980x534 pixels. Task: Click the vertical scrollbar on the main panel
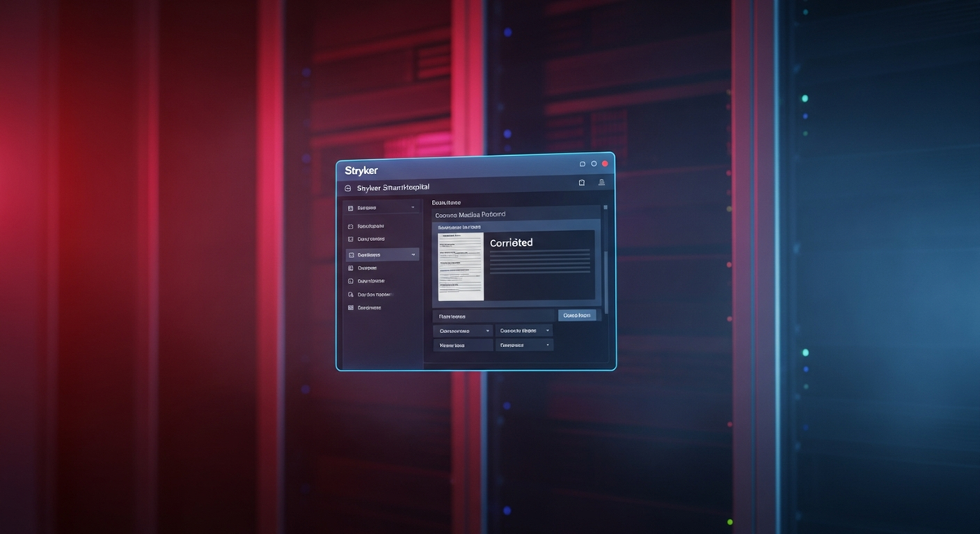coord(605,269)
